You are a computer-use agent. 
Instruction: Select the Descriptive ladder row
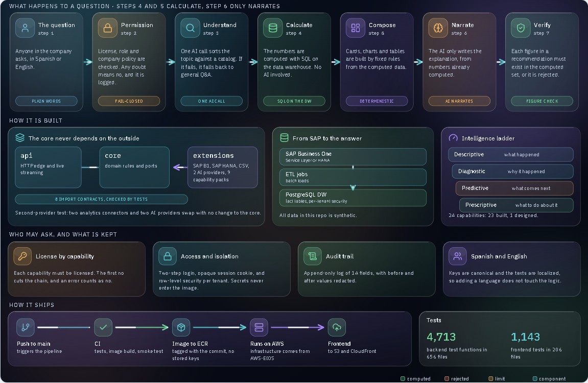[511, 154]
